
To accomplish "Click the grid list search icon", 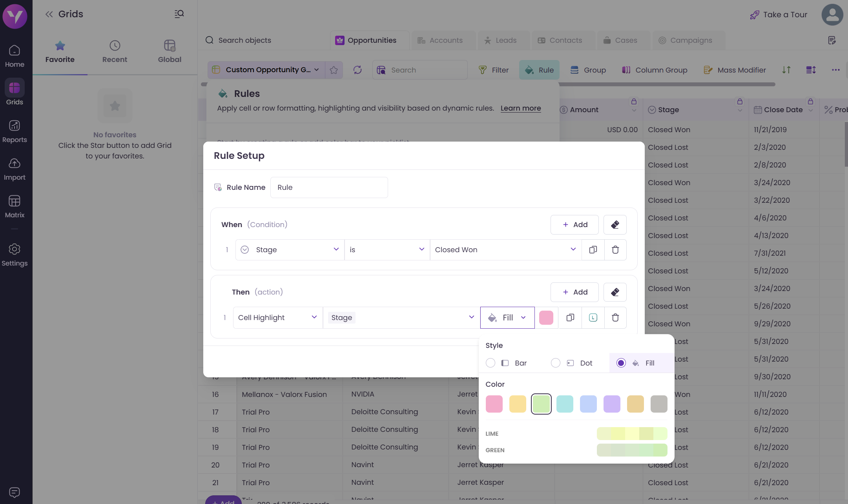I will click(x=179, y=14).
